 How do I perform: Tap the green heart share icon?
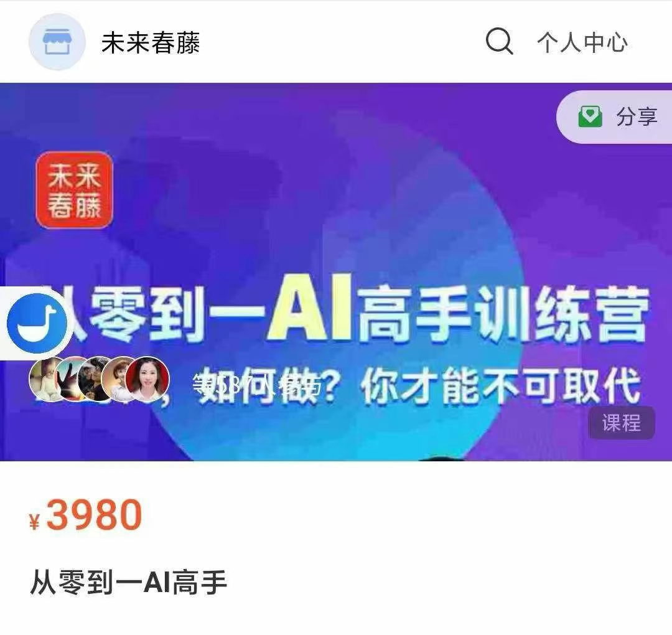click(590, 116)
